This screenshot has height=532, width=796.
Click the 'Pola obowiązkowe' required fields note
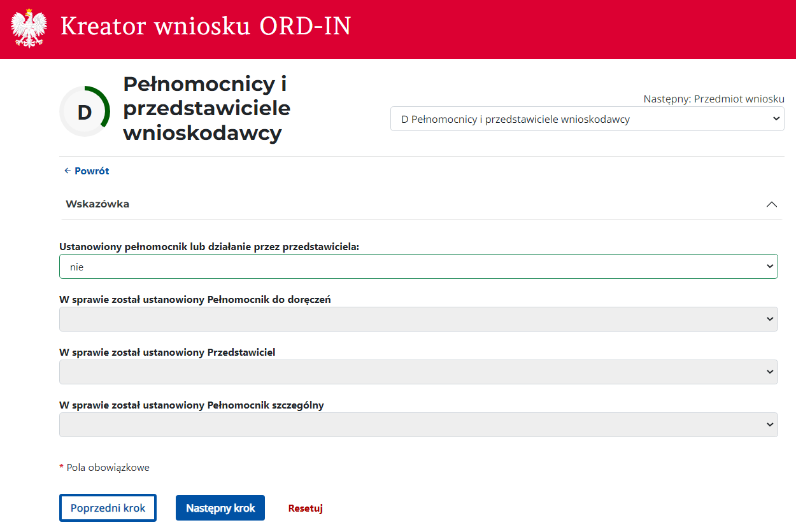click(108, 468)
